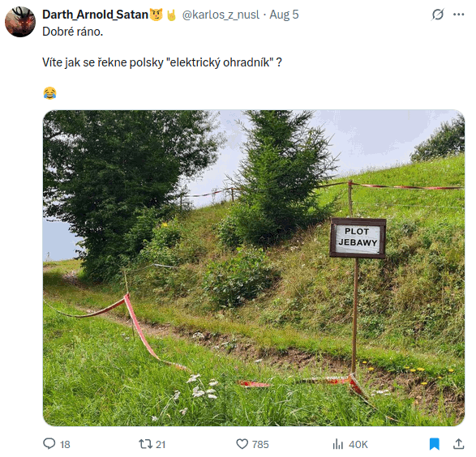Screen dimensions: 476x457
Task: Click the Darth_Arnold_Satan display name
Action: coord(95,15)
